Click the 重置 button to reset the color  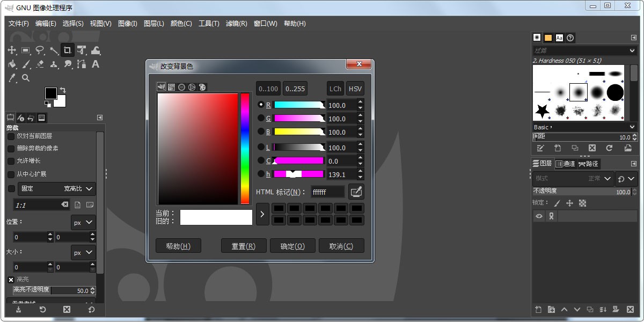(x=244, y=245)
